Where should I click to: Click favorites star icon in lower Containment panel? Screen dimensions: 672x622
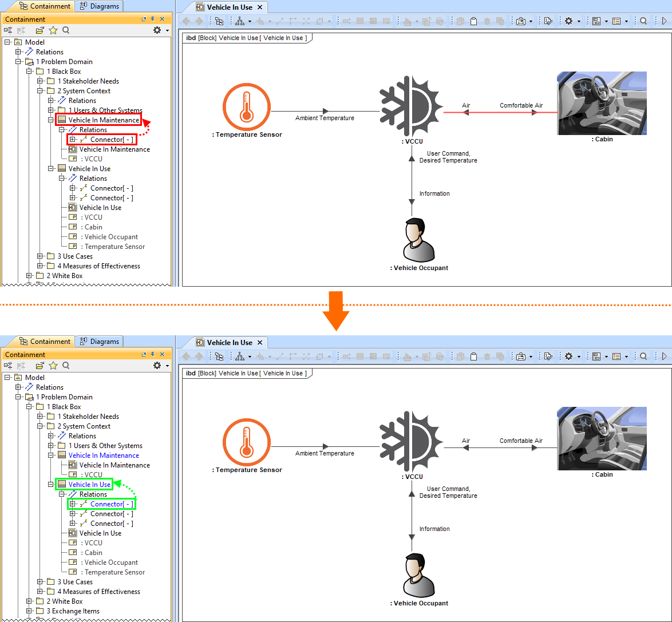pyautogui.click(x=53, y=366)
